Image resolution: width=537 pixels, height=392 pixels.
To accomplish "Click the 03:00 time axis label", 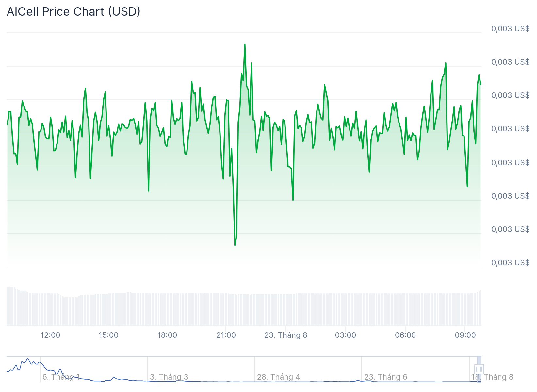I will [x=346, y=335].
